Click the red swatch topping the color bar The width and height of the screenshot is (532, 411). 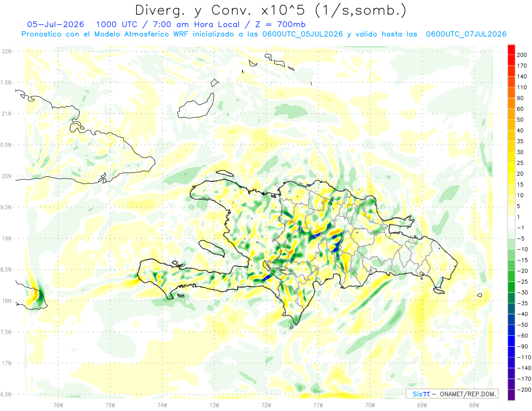tap(511, 50)
